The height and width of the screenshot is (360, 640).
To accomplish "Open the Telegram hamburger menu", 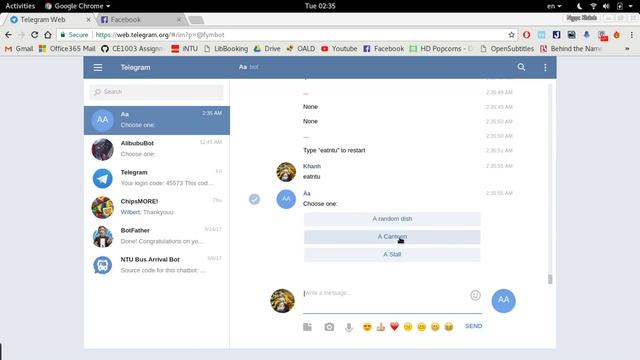I will click(98, 67).
